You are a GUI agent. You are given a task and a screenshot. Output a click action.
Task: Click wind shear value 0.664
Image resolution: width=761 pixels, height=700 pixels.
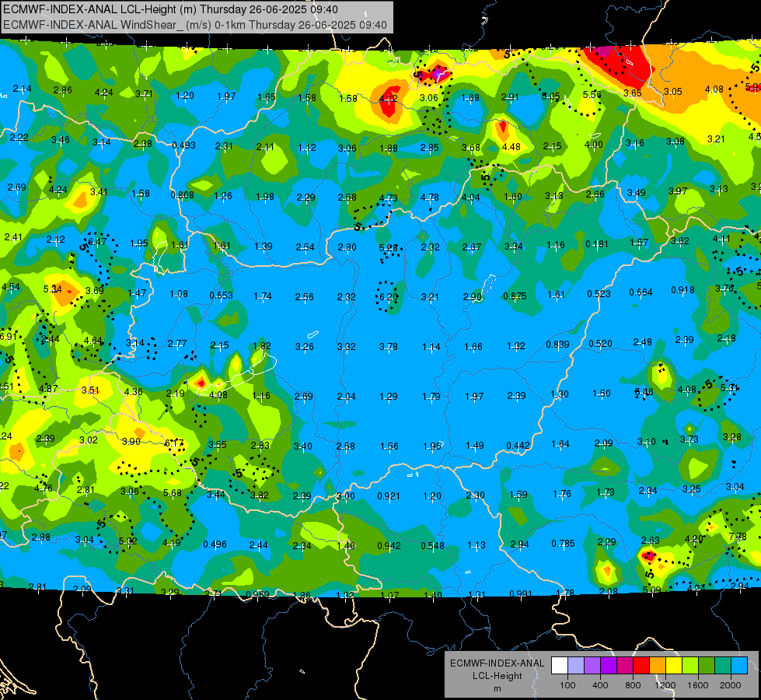click(x=641, y=292)
